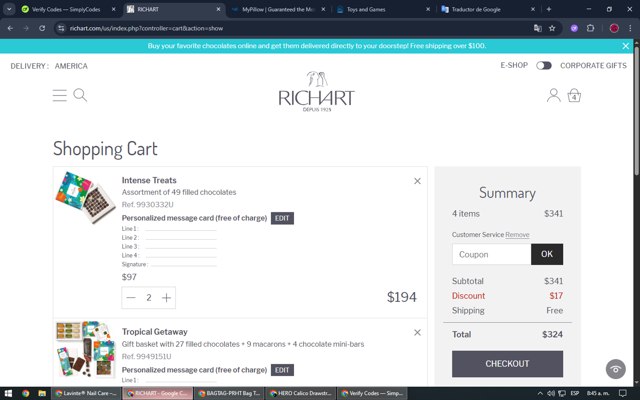This screenshot has height=400, width=640.
Task: Switch to Lavinte Nail Care taskbar window
Action: click(x=86, y=393)
